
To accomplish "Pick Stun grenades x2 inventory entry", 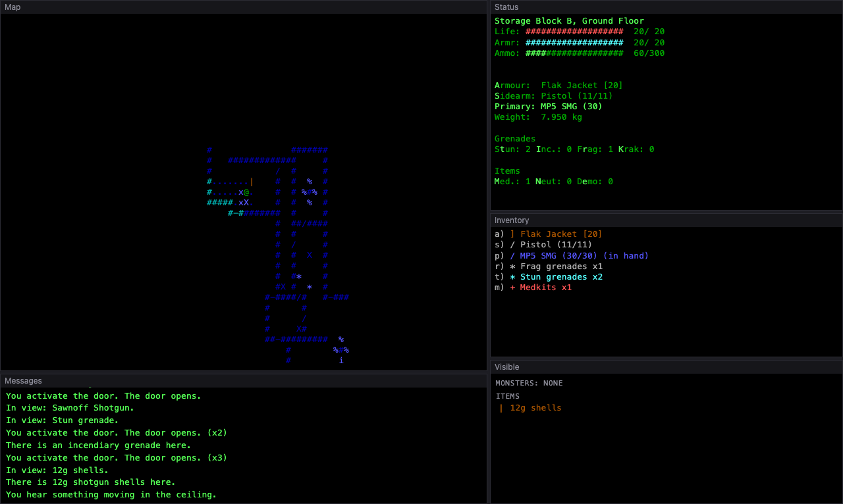I will 549,277.
